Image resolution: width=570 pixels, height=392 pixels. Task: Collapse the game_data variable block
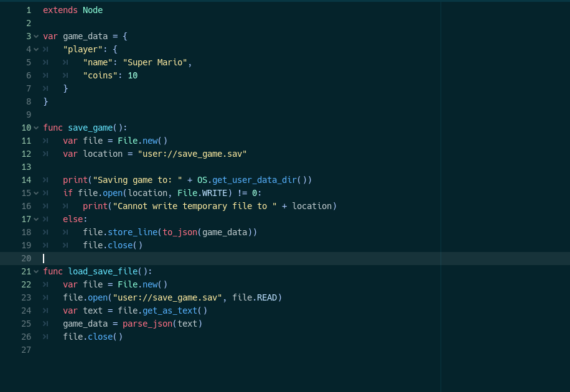36,36
